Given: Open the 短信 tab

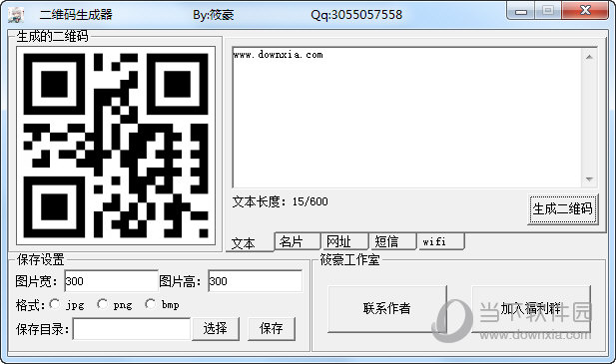Looking at the screenshot, I should click(x=392, y=241).
